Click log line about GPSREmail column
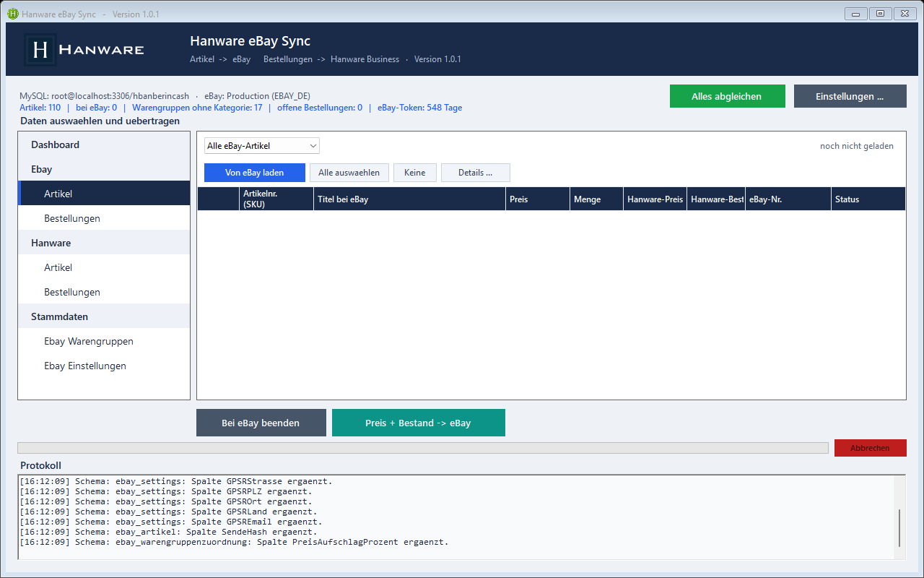Viewport: 924px width, 578px height. [x=171, y=522]
